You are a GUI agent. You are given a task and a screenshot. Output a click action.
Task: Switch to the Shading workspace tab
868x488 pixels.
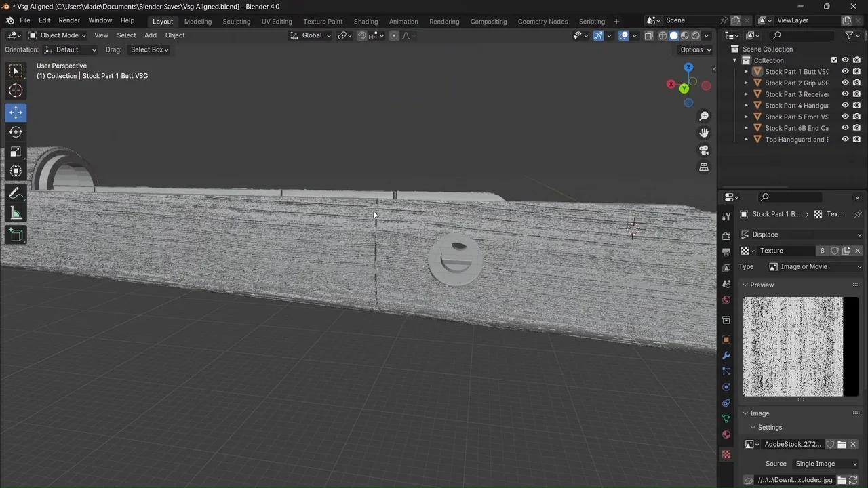(x=366, y=21)
